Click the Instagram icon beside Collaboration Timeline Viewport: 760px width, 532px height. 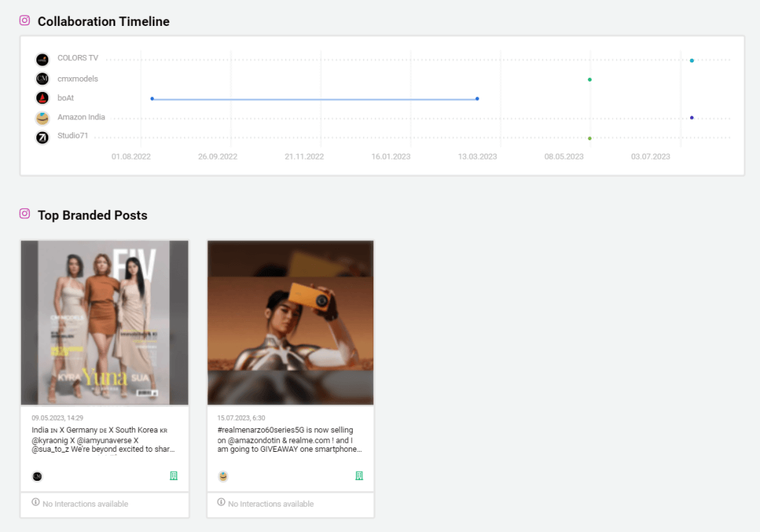24,21
